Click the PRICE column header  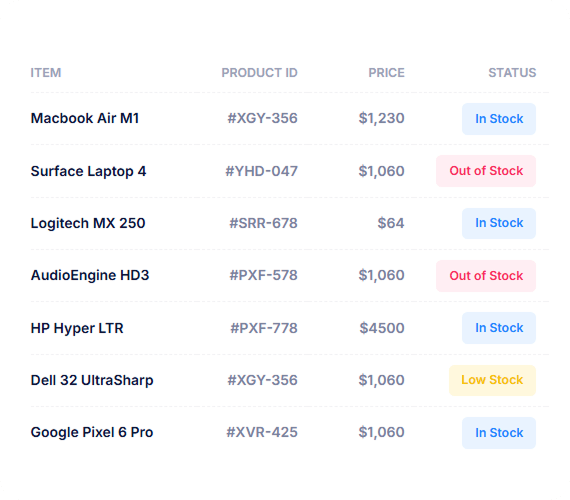pos(386,73)
